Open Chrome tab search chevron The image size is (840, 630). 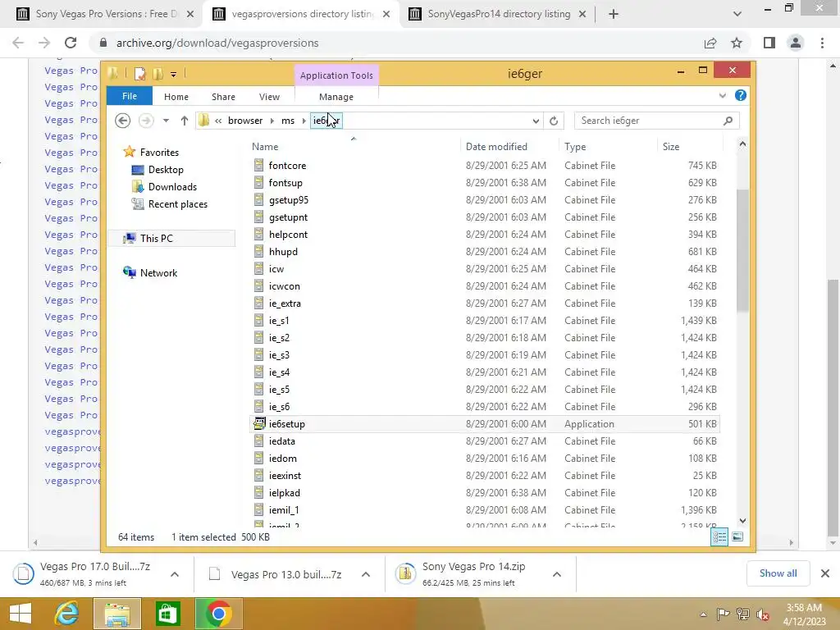pos(737,14)
